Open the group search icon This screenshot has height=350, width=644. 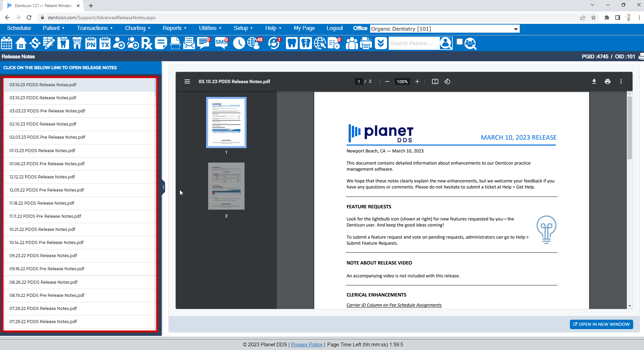point(471,43)
